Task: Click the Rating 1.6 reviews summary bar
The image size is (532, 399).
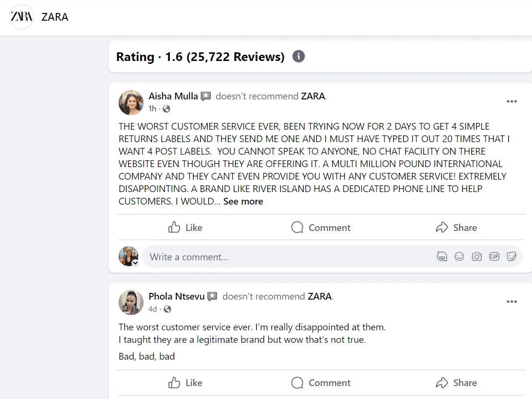Action: (200, 56)
